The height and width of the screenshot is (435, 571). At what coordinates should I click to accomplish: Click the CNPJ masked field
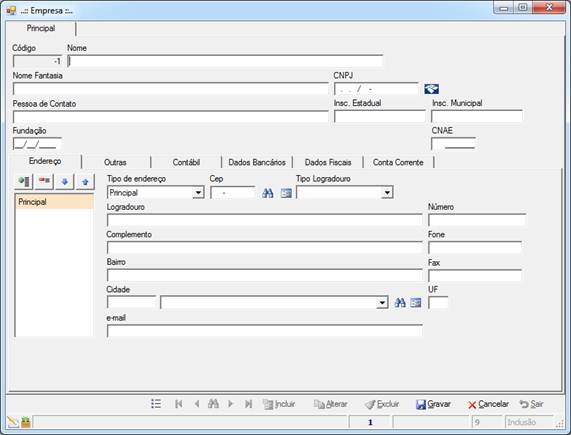click(376, 89)
